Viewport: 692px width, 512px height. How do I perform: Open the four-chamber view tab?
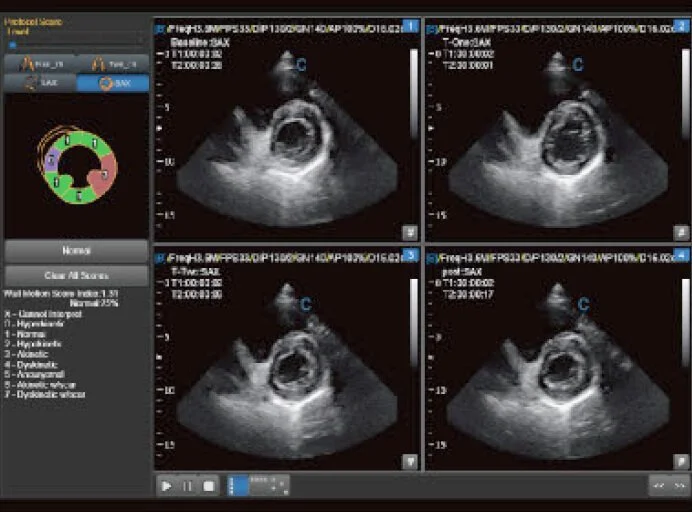(40, 63)
